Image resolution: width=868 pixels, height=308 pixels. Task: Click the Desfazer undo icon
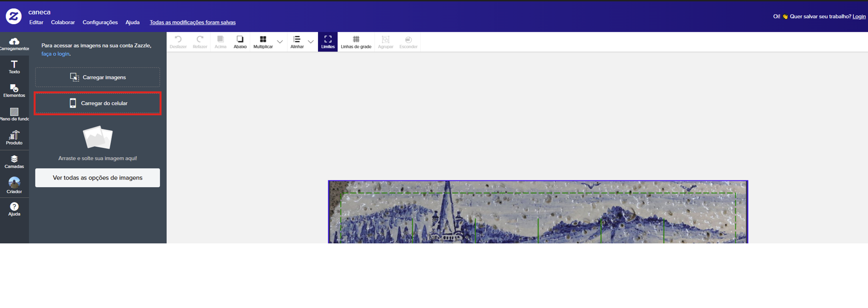click(178, 42)
